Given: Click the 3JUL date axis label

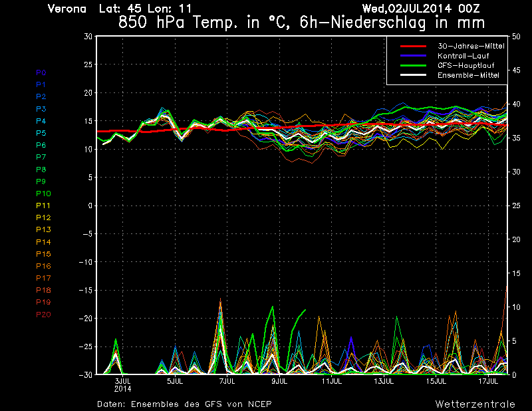Looking at the screenshot, I should (x=123, y=382).
